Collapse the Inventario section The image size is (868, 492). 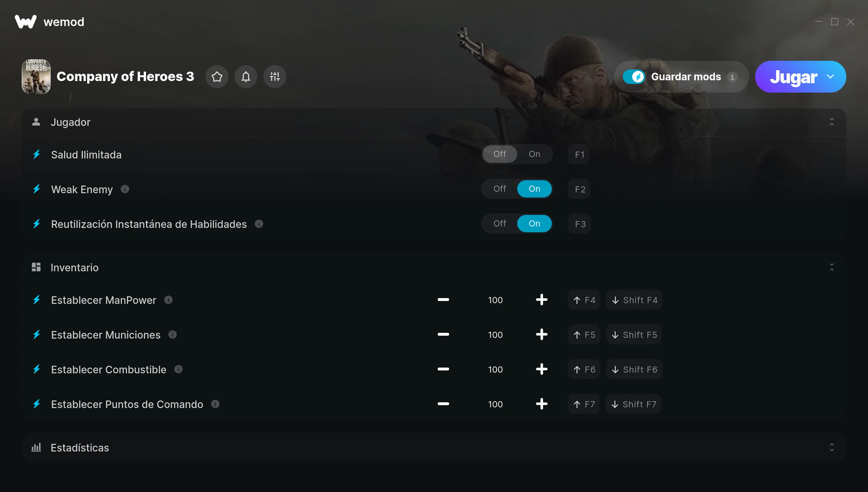831,267
